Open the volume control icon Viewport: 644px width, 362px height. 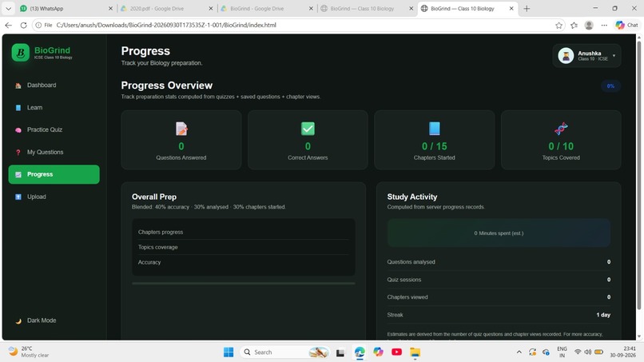pos(588,352)
